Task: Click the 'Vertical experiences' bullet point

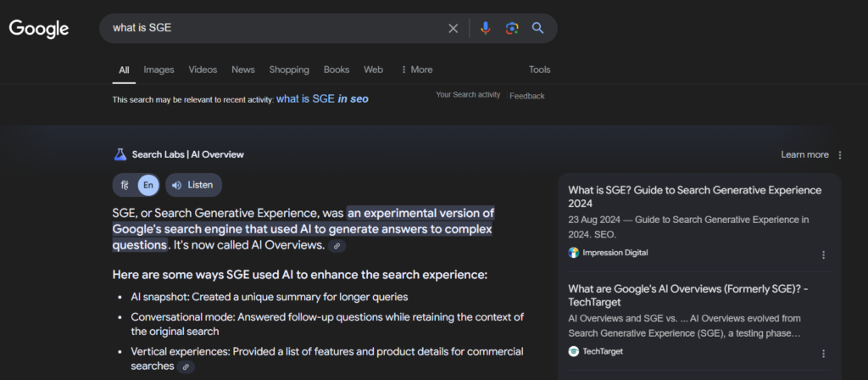Action: pos(327,359)
